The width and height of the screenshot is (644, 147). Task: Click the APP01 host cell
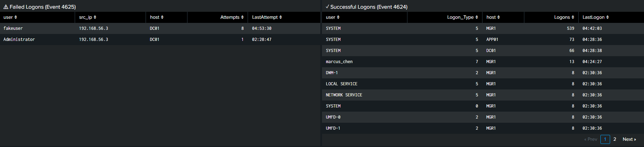492,40
